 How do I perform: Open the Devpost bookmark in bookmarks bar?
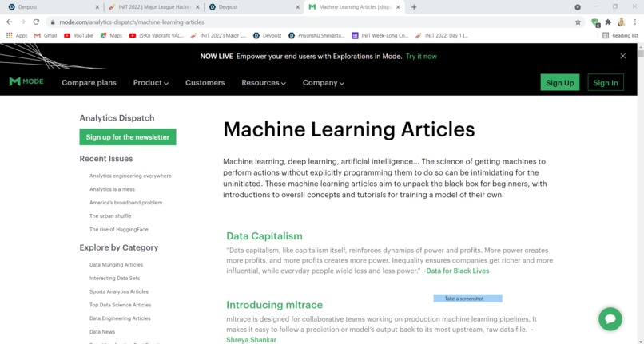[x=268, y=36]
